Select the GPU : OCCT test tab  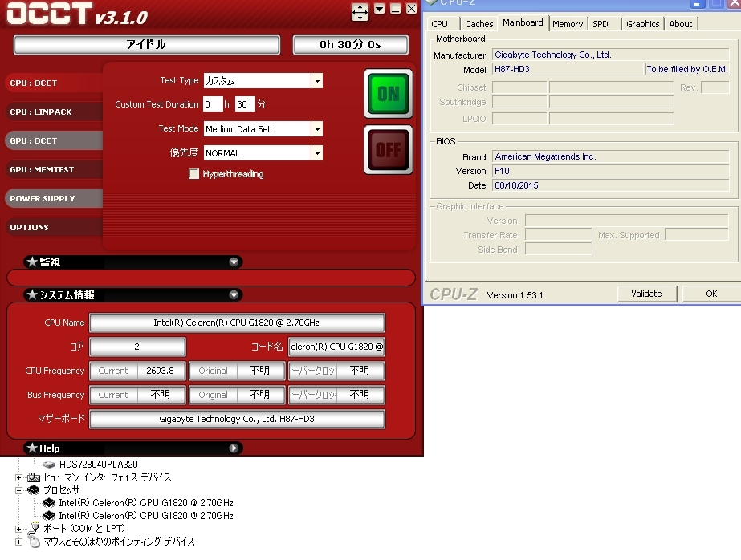tap(54, 140)
